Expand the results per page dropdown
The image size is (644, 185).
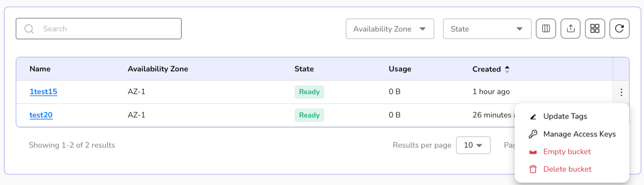[473, 145]
